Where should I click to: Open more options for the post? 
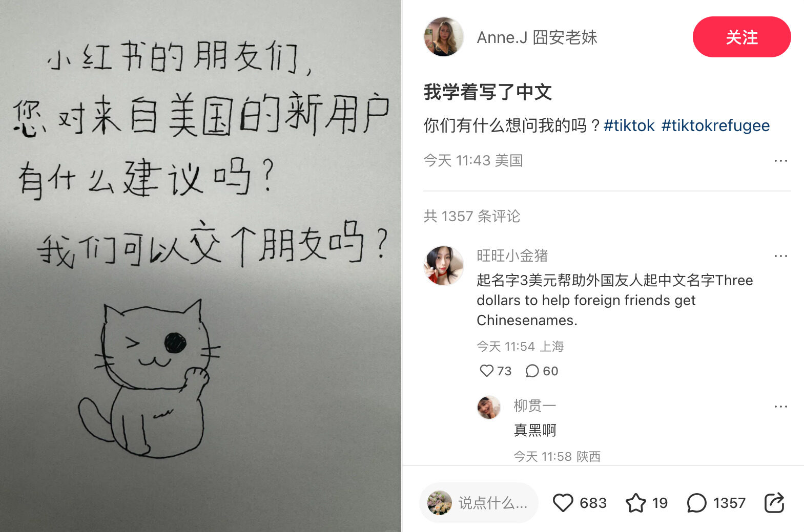pyautogui.click(x=780, y=161)
